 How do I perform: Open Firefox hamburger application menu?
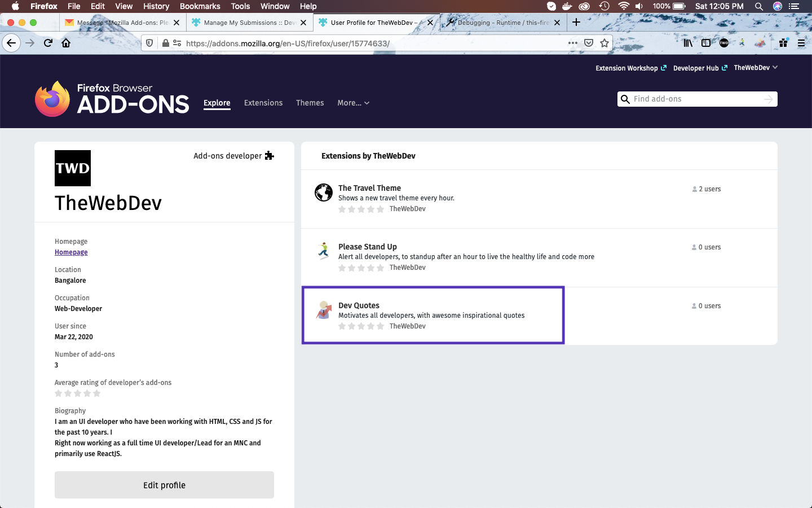801,43
